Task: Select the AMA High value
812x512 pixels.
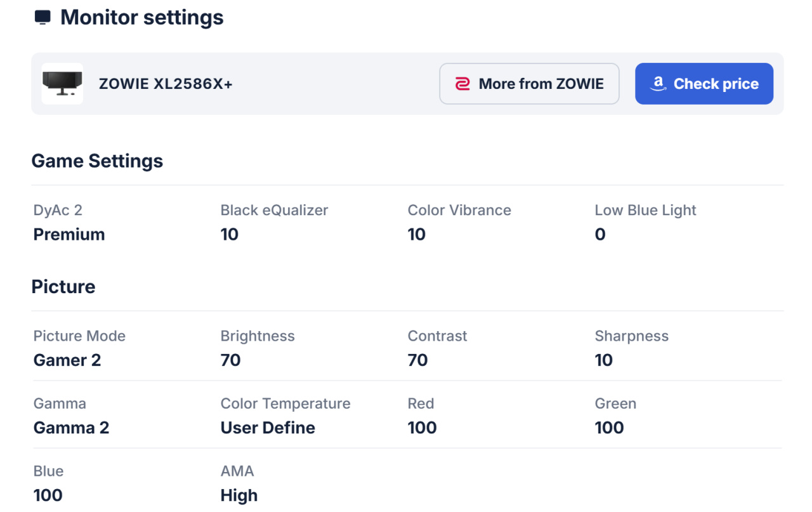Action: (x=239, y=496)
